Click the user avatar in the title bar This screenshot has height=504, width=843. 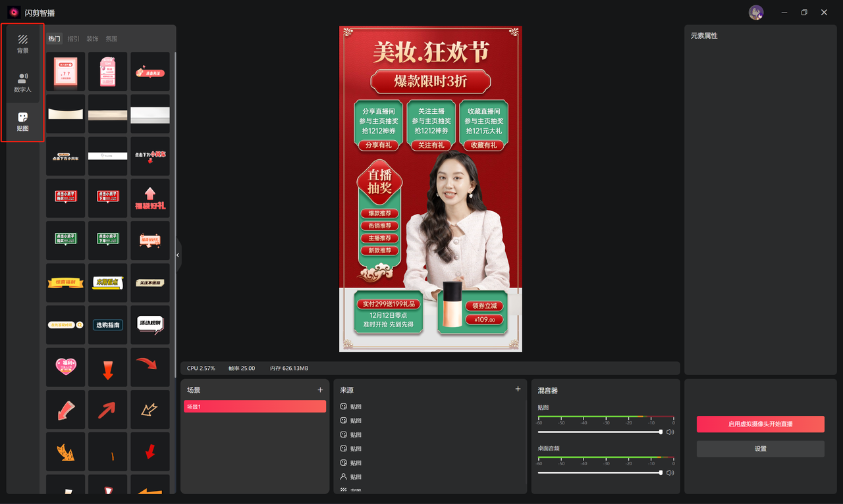coord(756,12)
